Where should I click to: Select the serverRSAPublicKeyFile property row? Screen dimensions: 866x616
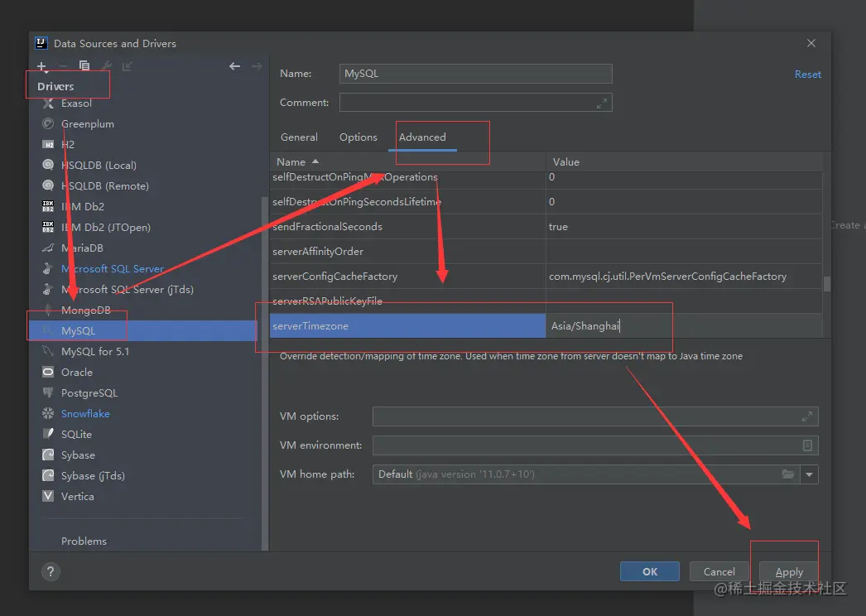(407, 301)
